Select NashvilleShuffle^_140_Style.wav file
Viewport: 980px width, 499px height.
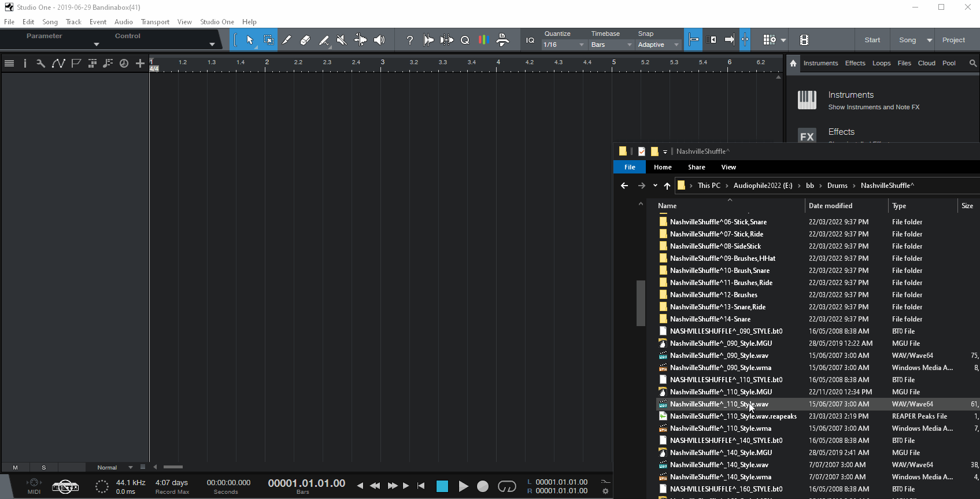point(719,465)
